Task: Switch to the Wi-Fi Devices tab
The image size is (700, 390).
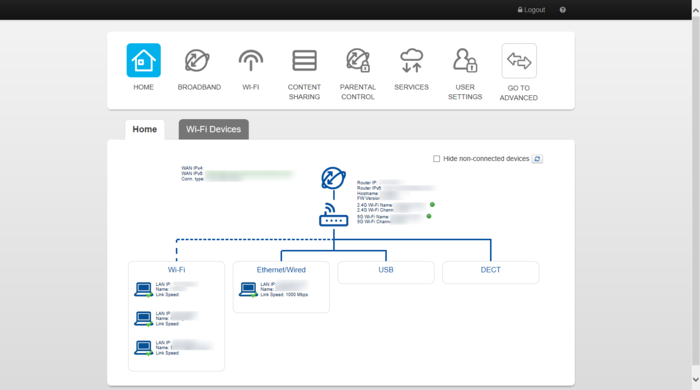Action: (214, 129)
